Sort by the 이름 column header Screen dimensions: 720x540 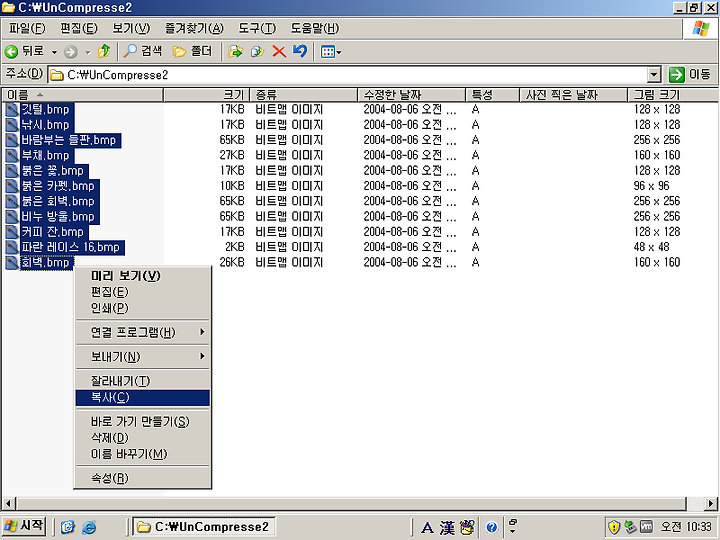coord(83,95)
